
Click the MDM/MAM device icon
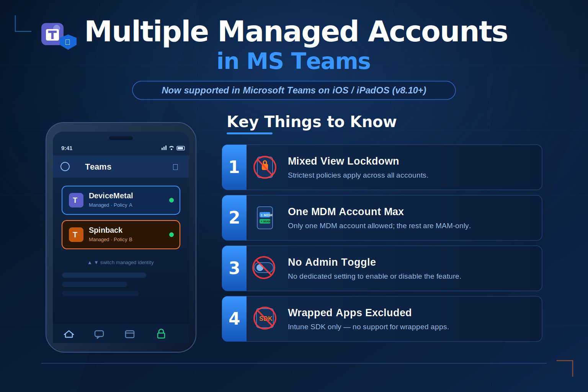click(265, 218)
